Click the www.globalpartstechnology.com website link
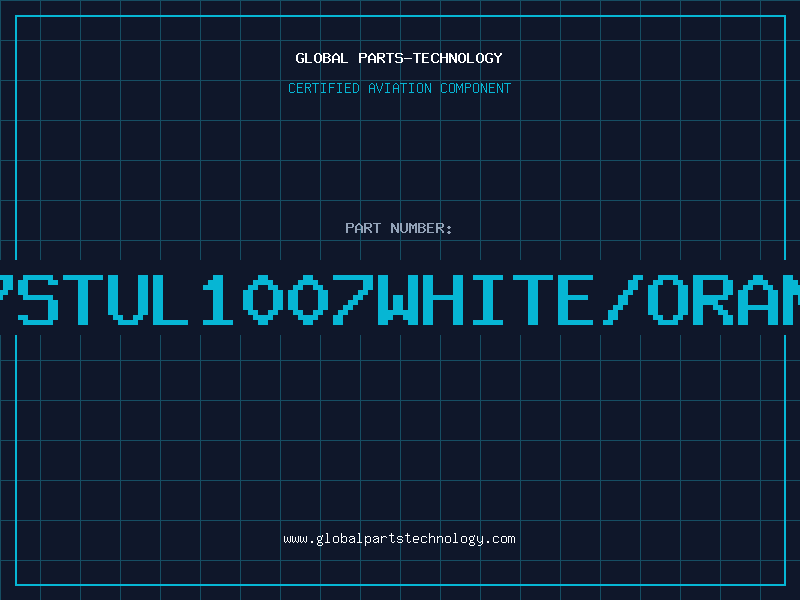 [x=399, y=539]
